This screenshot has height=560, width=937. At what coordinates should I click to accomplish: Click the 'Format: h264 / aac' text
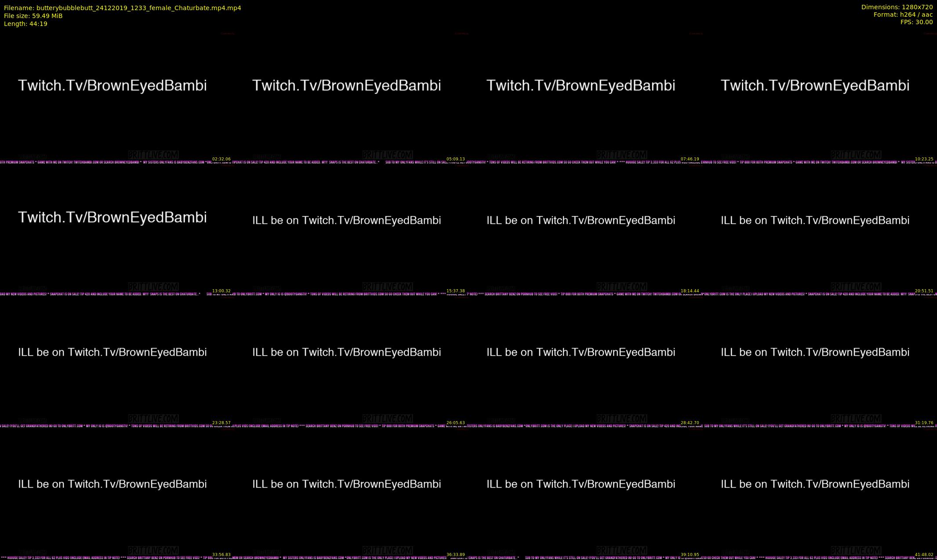click(903, 15)
